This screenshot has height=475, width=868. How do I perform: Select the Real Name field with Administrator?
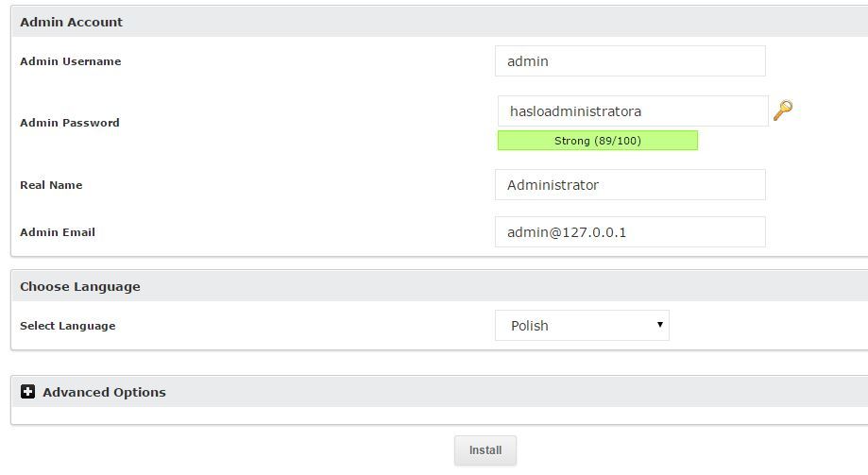point(630,185)
